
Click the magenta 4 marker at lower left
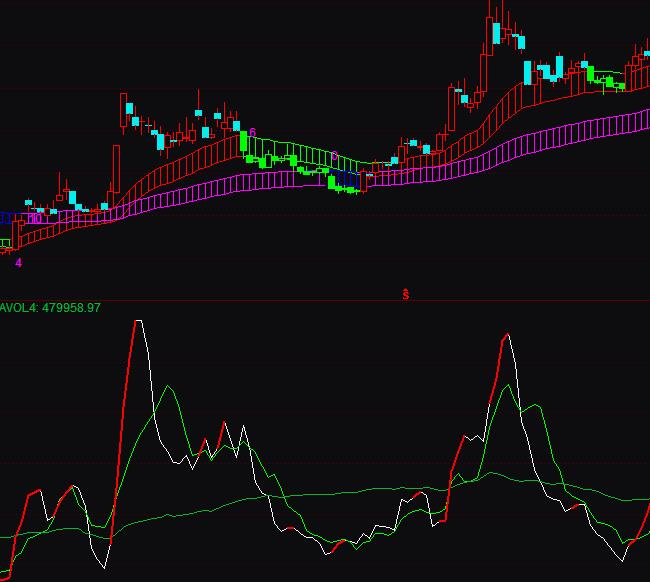(18, 263)
